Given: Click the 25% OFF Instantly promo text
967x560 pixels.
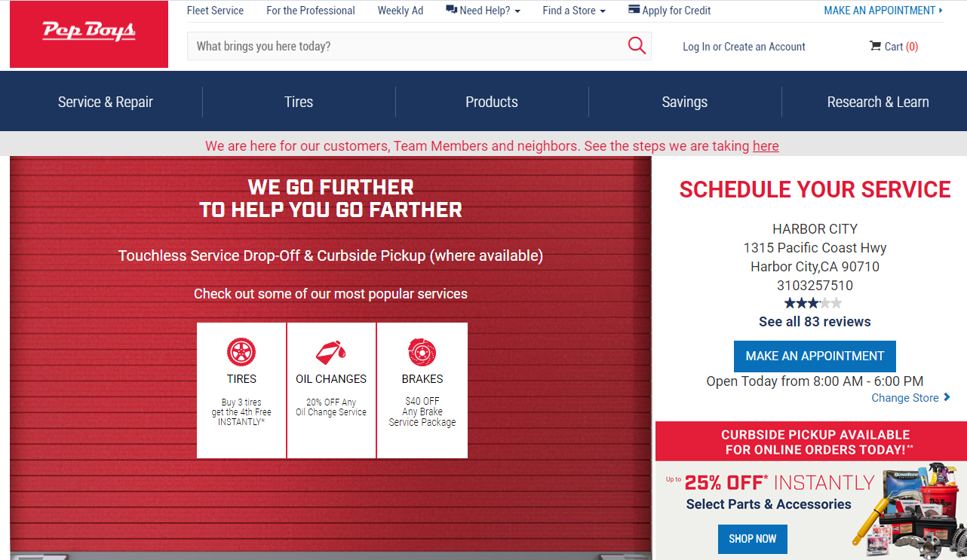Looking at the screenshot, I should (779, 482).
